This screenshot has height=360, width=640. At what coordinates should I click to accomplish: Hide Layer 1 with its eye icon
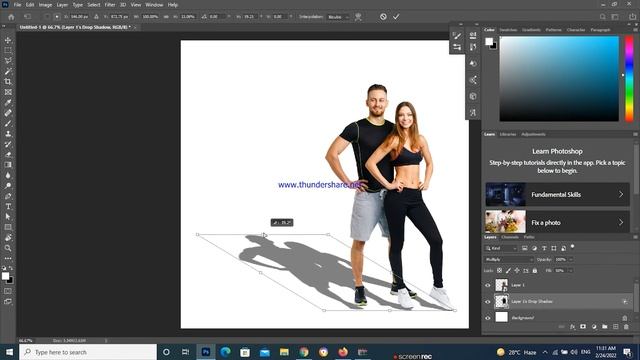tap(487, 285)
